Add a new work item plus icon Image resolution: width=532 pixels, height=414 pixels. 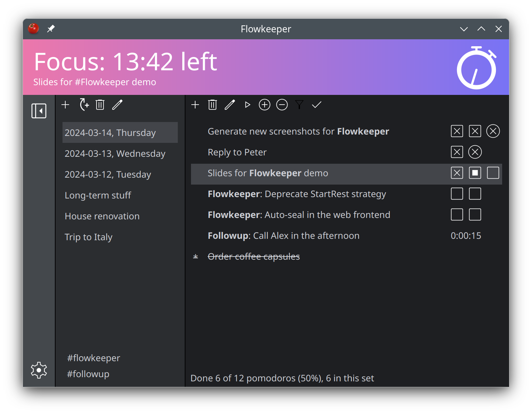[x=195, y=105]
